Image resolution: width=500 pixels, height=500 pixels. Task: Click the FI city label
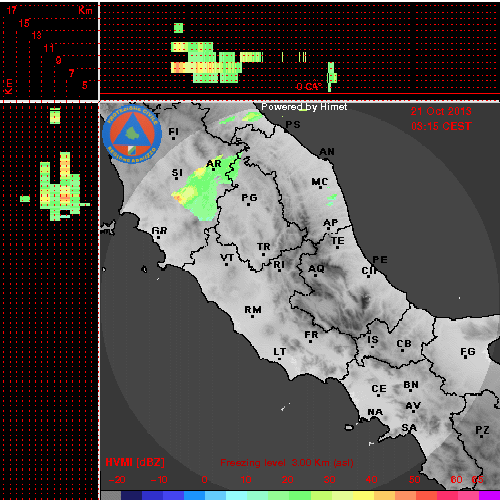tap(173, 132)
